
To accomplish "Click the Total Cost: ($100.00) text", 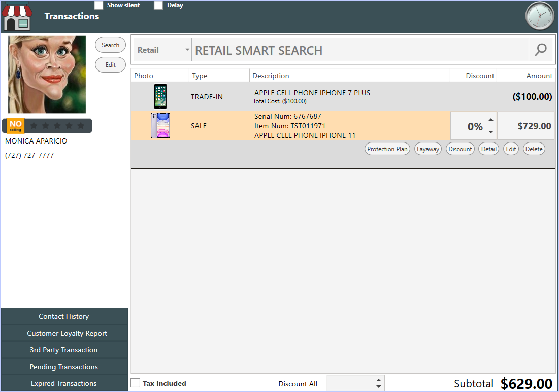I will 280,101.
